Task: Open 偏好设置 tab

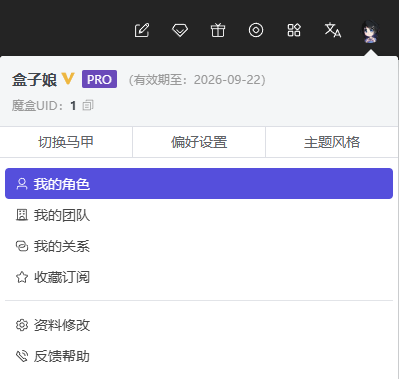Action: [199, 142]
